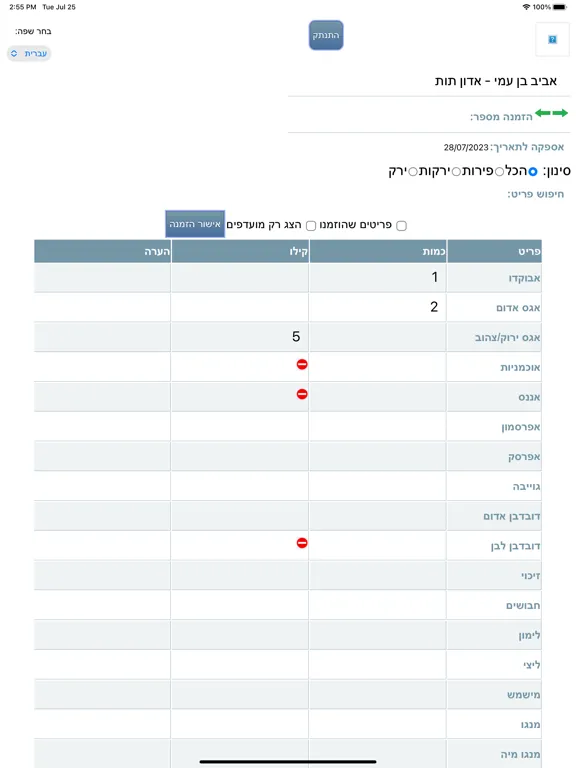Select the ירקות filter radio button
This screenshot has height=768, width=576.
pyautogui.click(x=456, y=171)
